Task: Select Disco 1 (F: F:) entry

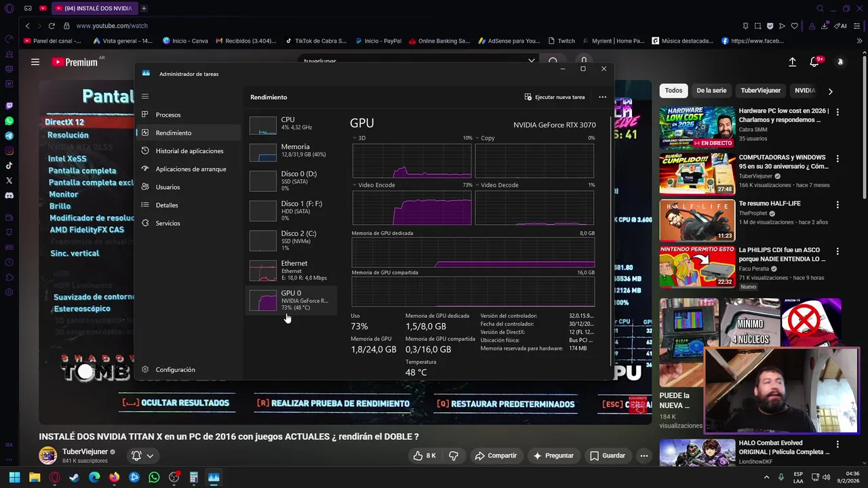Action: point(291,210)
